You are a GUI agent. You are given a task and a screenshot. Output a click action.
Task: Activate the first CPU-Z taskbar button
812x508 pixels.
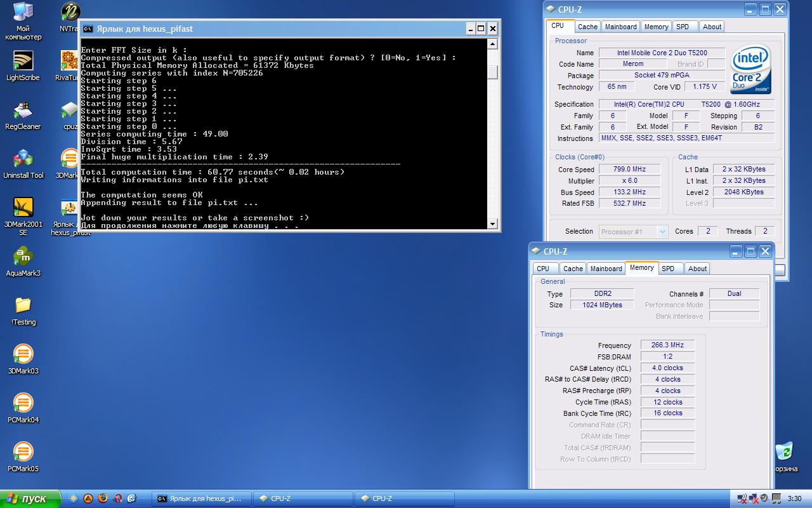pyautogui.click(x=303, y=498)
